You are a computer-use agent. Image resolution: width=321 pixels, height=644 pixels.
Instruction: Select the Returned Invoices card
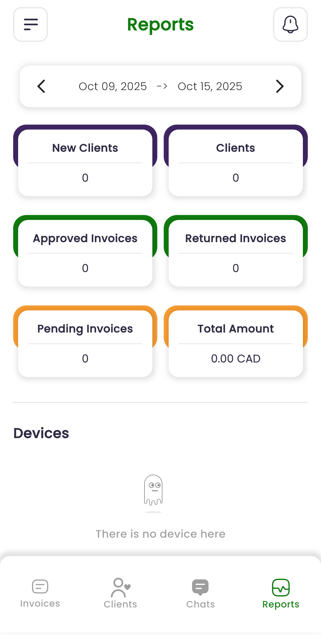point(236,253)
